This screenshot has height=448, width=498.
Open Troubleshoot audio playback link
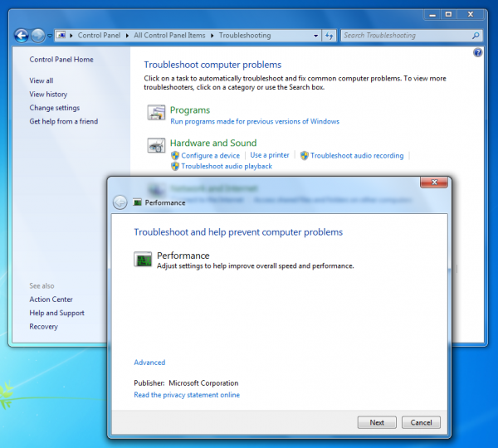[227, 167]
